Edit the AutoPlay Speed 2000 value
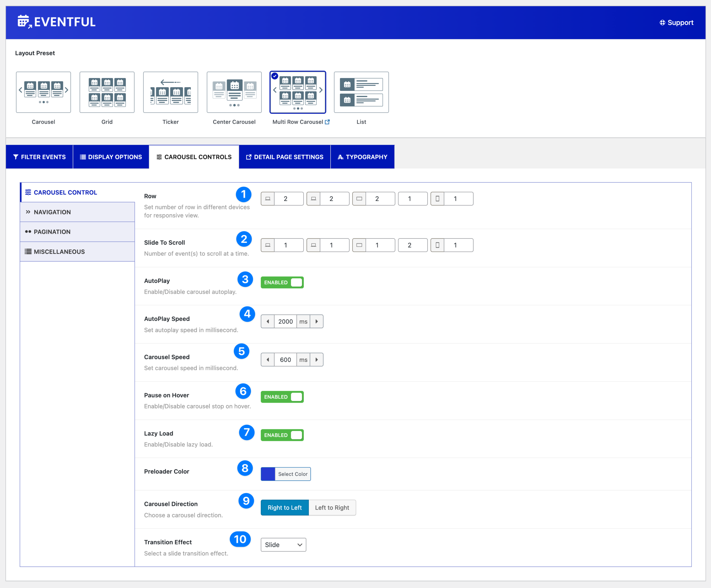 [x=286, y=322]
